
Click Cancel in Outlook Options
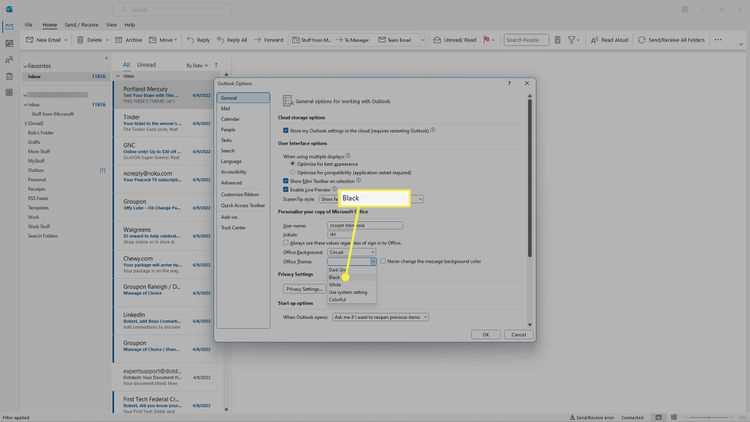518,334
